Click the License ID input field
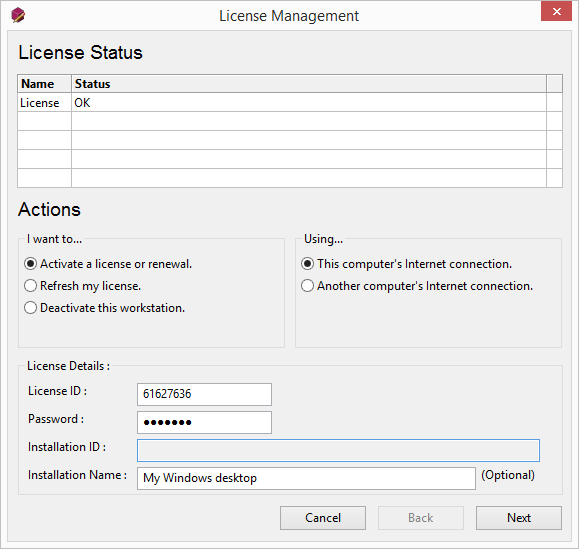 point(204,394)
